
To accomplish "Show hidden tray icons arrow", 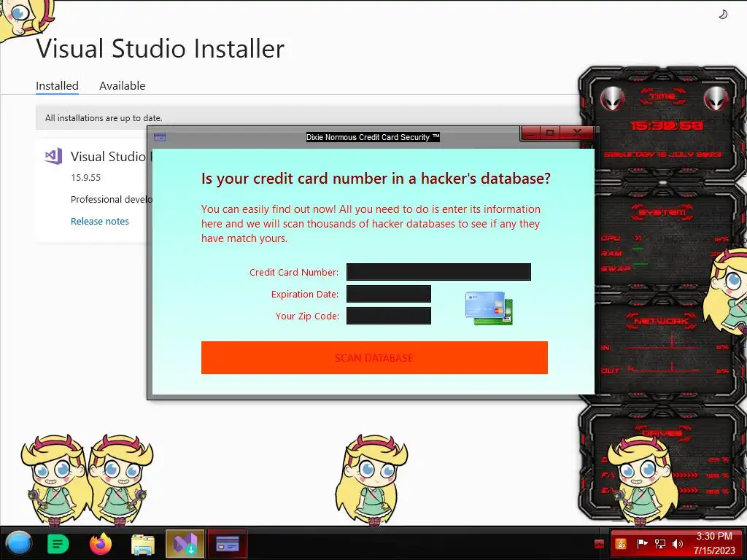I will (600, 544).
